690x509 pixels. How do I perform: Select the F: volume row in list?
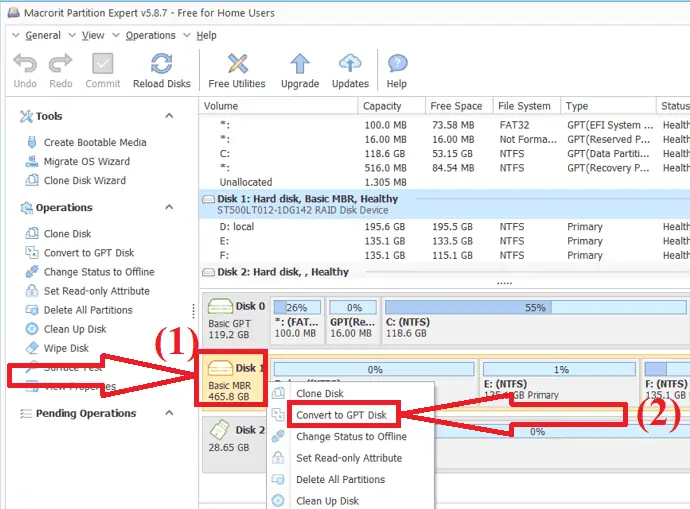coord(444,255)
